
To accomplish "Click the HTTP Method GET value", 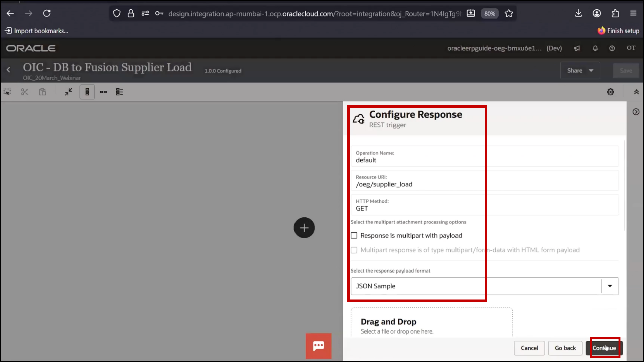I will tap(362, 208).
